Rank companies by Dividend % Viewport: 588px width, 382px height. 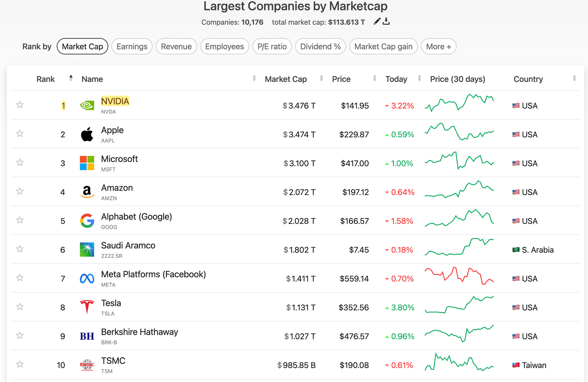pyautogui.click(x=320, y=46)
